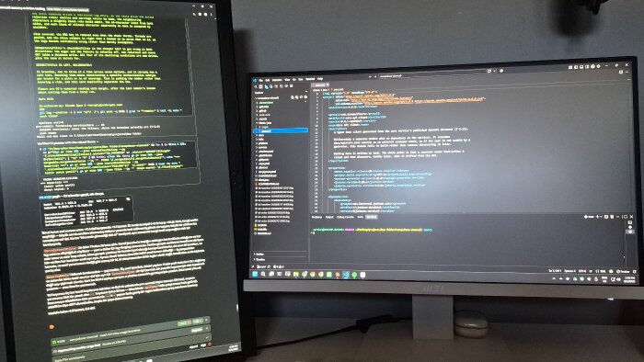This screenshot has width=644, height=362.
Task: Collapse all folders in the Explorer
Action: (x=305, y=97)
